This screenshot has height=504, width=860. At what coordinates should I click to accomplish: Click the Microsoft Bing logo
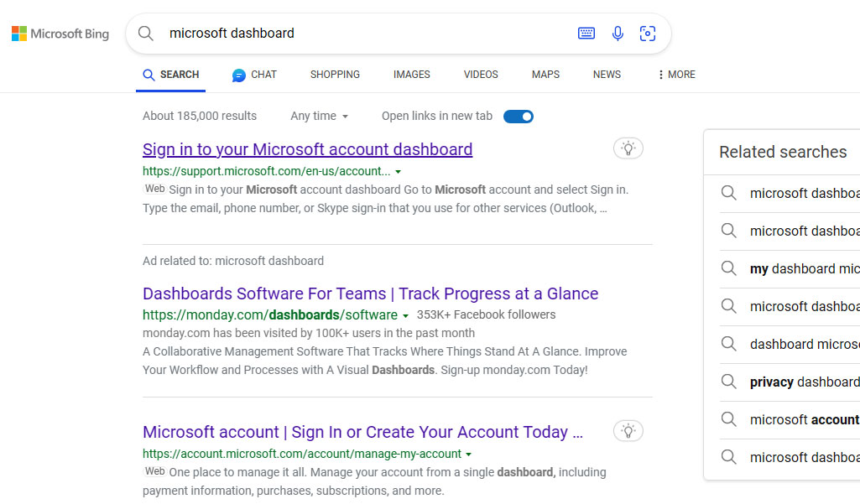60,34
